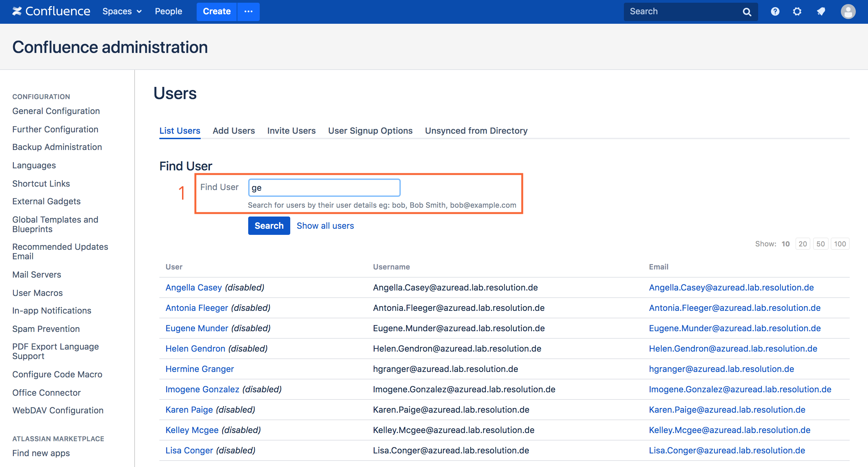868x467 pixels.
Task: Open Office Connector in sidebar
Action: [x=46, y=393]
